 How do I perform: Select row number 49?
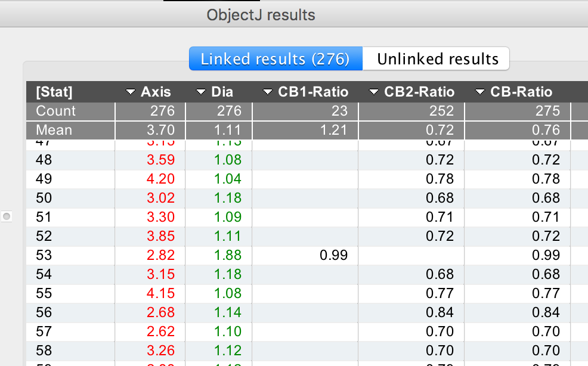44,179
